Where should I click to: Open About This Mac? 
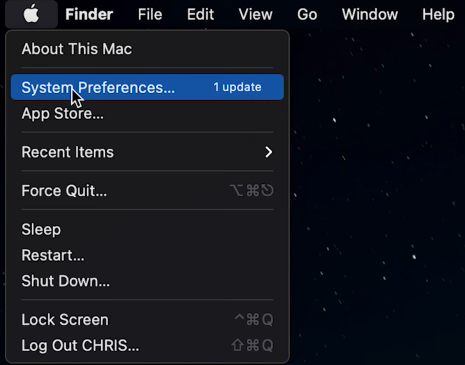point(147,49)
